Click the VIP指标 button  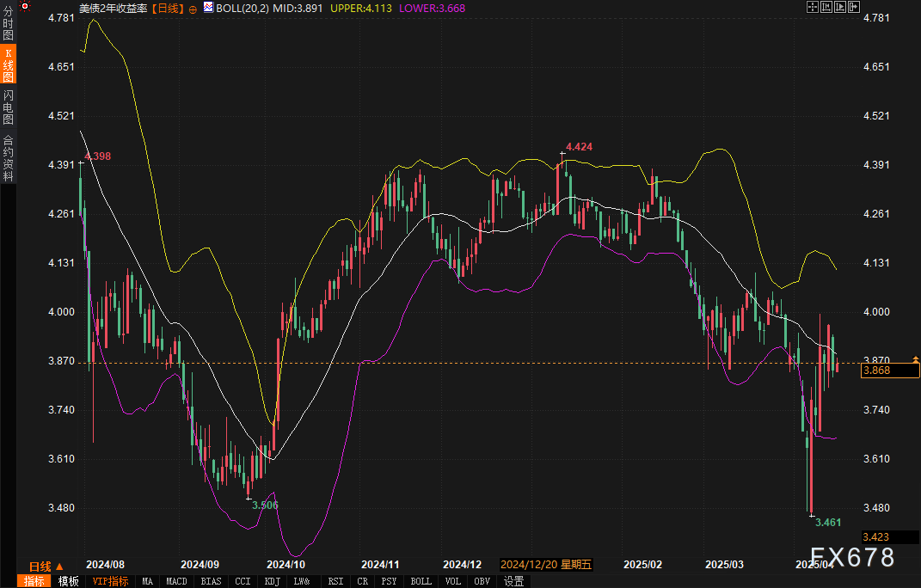110,581
